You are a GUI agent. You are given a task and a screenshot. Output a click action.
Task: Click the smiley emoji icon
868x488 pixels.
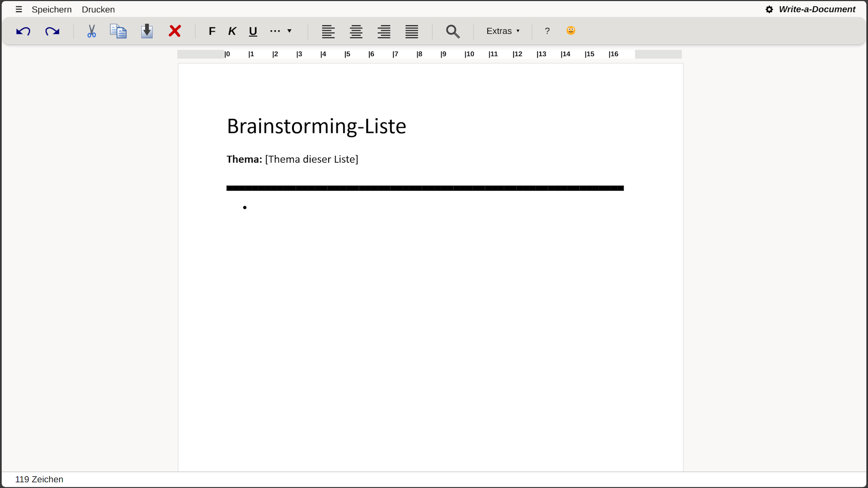tap(571, 30)
